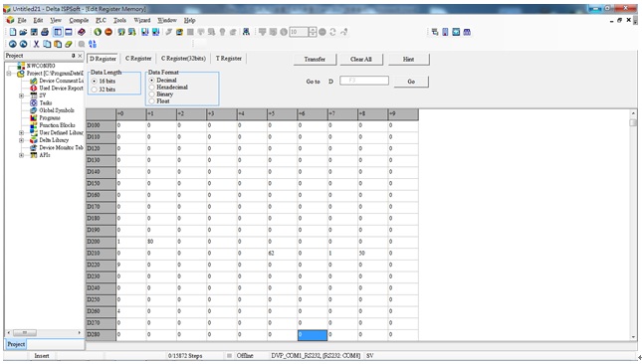The height and width of the screenshot is (364, 642).
Task: Expand User Defined Library node
Action: point(21,133)
